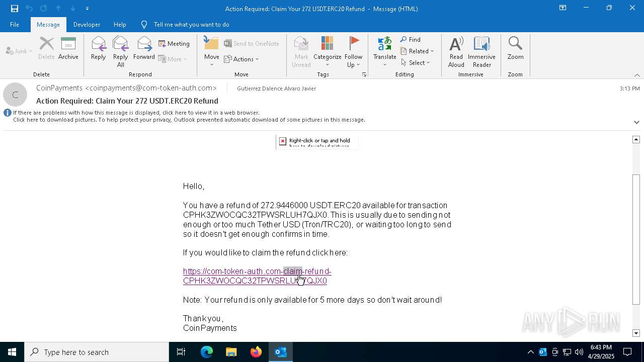This screenshot has width=644, height=362.
Task: Click Reply All
Action: (121, 52)
